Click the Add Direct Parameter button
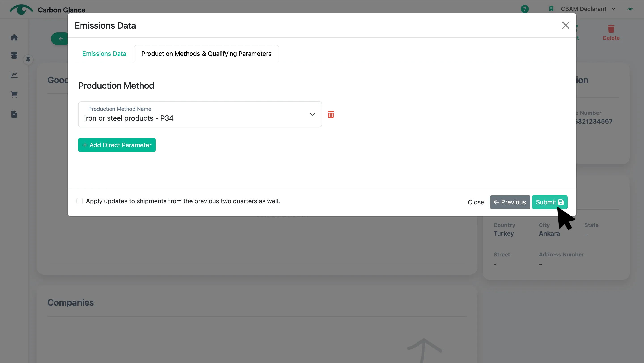The image size is (644, 363). [x=117, y=145]
